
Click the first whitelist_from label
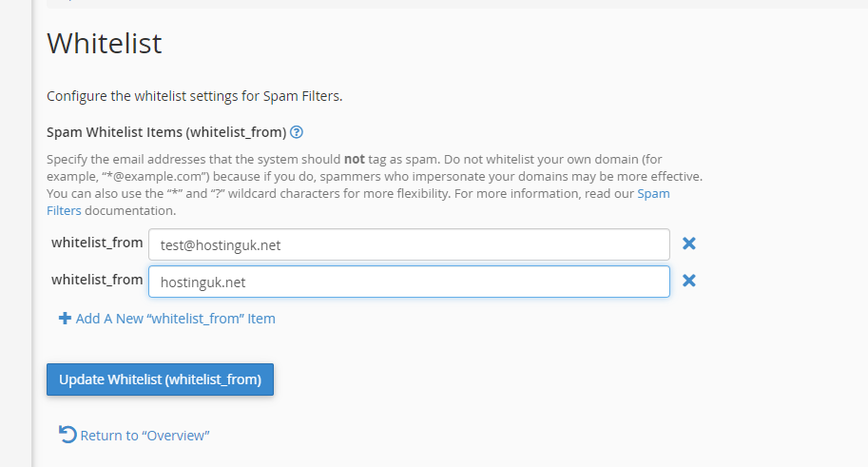[97, 243]
